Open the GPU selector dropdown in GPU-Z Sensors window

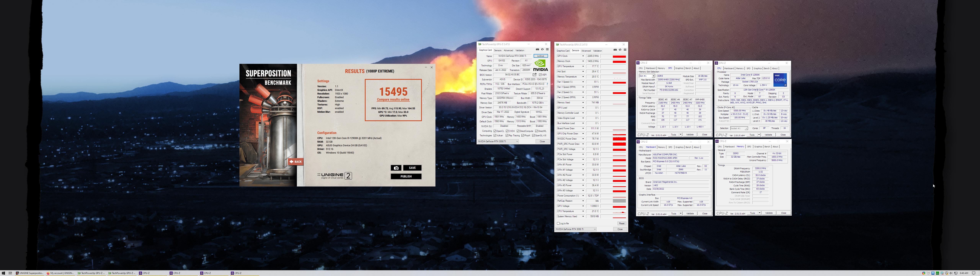pyautogui.click(x=576, y=229)
